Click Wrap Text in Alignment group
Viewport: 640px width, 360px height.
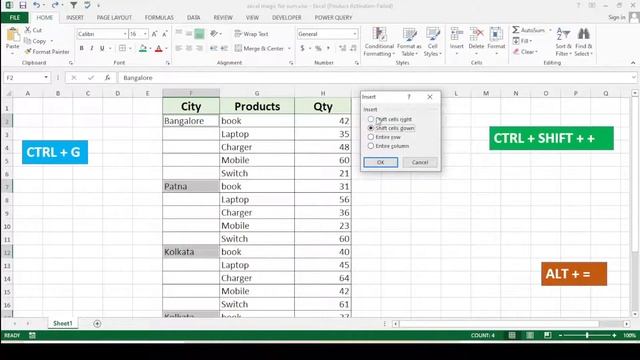251,34
